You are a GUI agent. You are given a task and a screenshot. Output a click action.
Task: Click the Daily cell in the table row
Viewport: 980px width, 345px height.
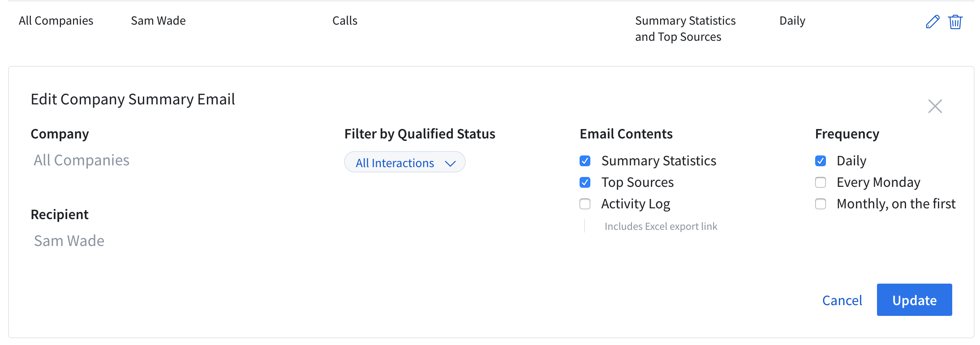pos(792,21)
